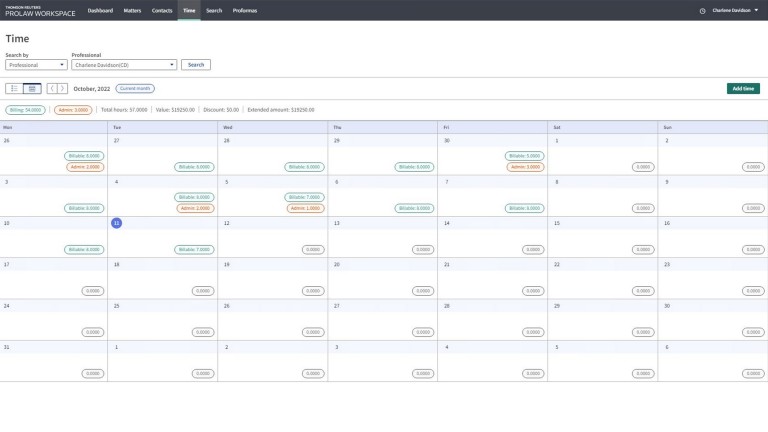This screenshot has width=768, height=432.
Task: Expand the Search by dropdown
Action: 36,65
